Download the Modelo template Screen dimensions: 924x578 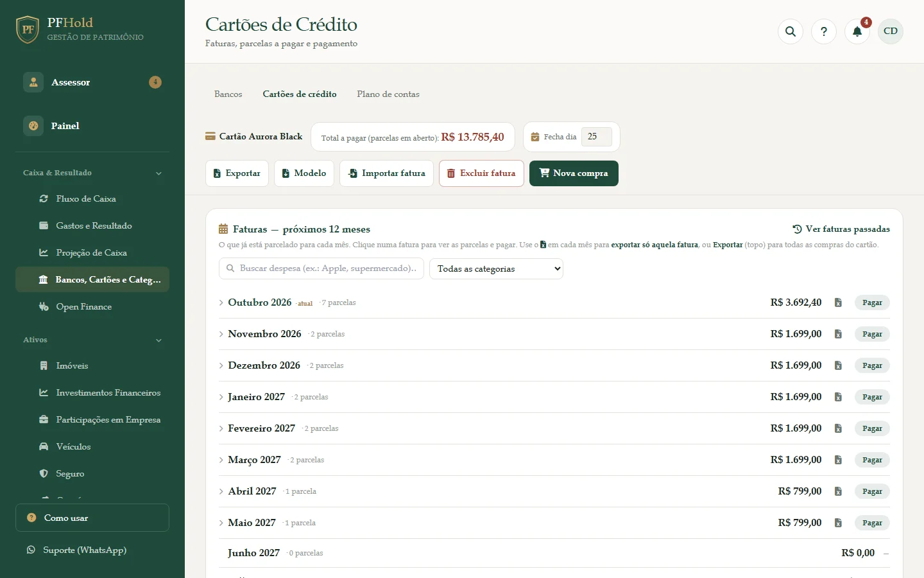tap(304, 173)
